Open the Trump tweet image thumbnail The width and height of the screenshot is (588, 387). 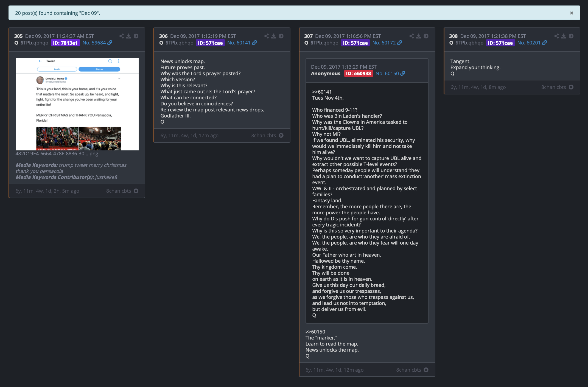click(x=77, y=104)
